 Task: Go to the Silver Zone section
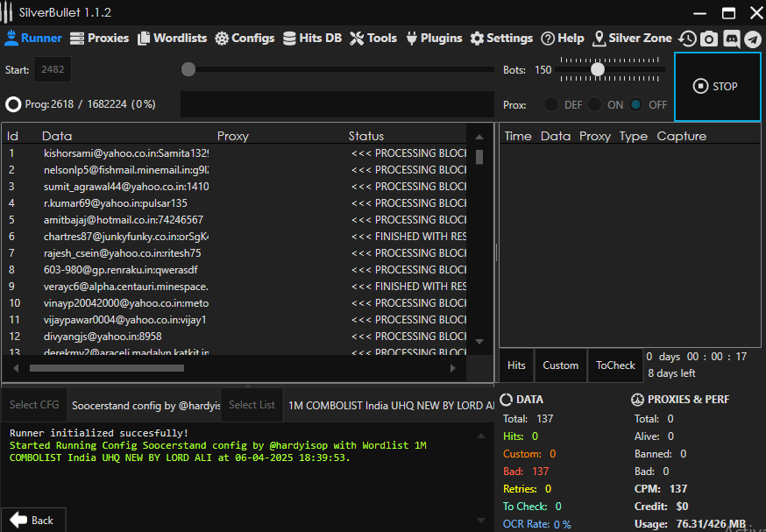[632, 39]
